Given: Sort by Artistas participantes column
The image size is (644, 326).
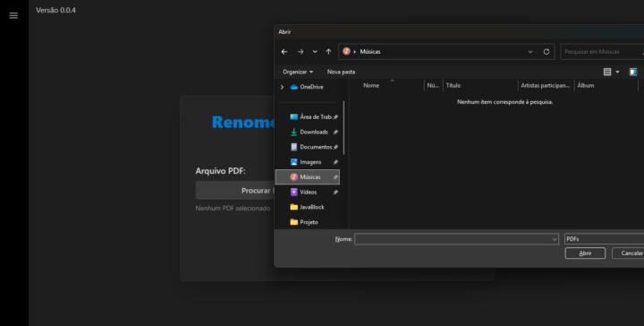Looking at the screenshot, I should tap(547, 85).
